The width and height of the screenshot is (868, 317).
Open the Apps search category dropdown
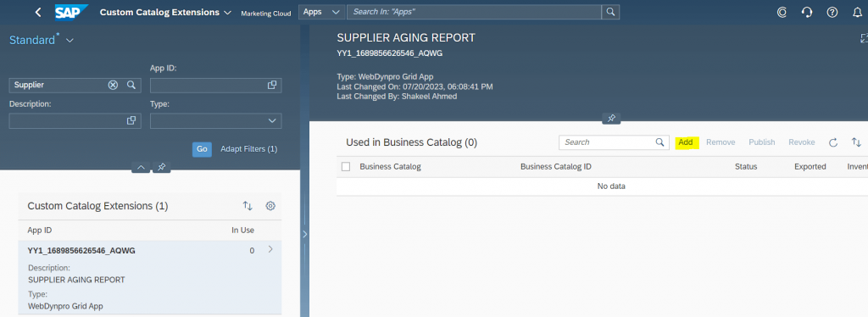coord(320,12)
